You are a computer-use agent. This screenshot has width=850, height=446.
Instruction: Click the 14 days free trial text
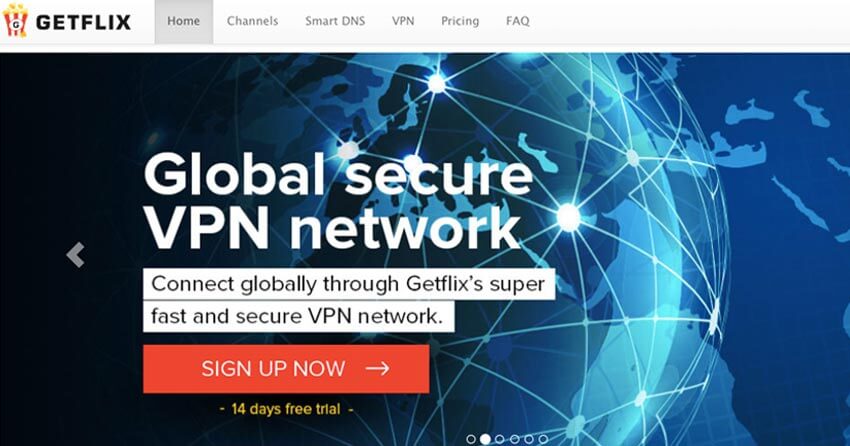coord(286,409)
